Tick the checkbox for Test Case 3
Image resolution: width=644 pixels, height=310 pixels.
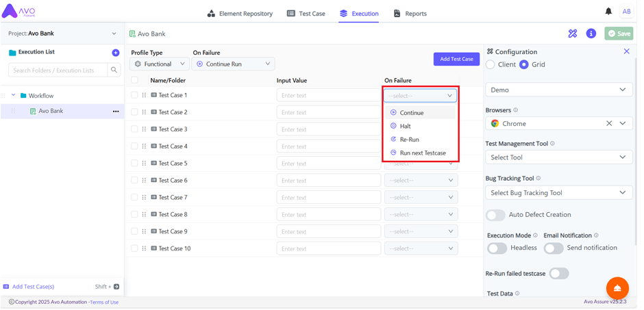pos(134,129)
